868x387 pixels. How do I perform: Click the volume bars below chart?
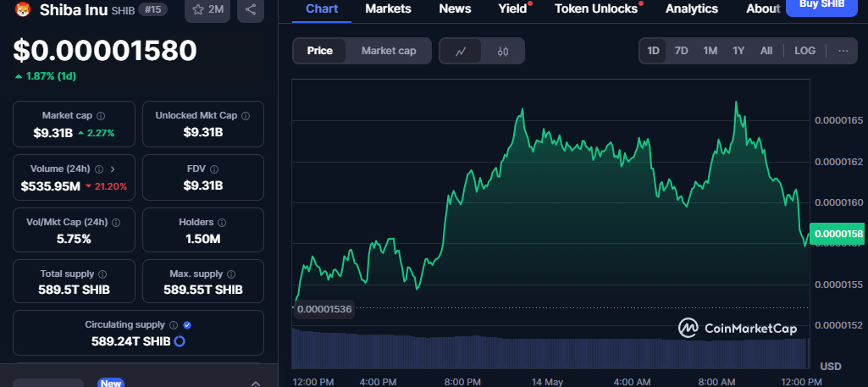point(550,350)
